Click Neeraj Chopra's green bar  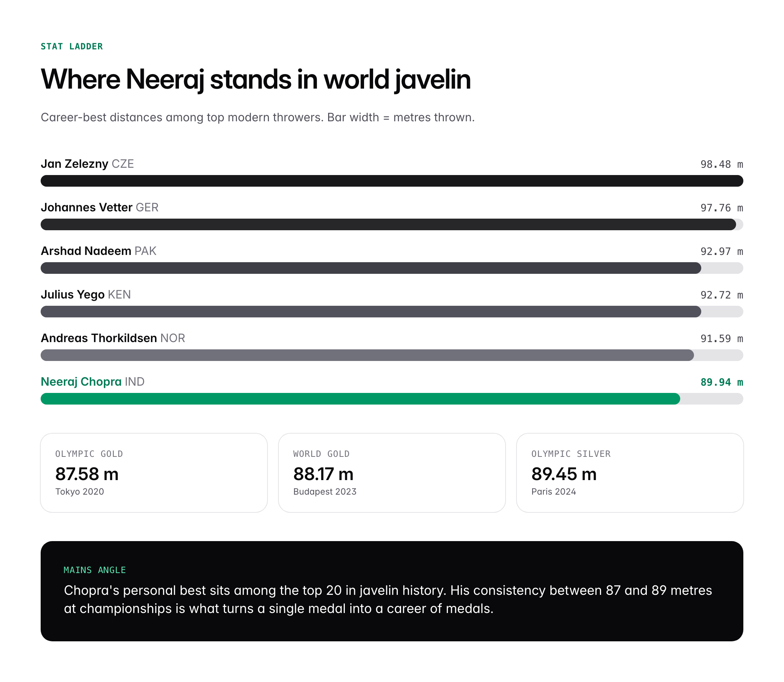coord(360,399)
